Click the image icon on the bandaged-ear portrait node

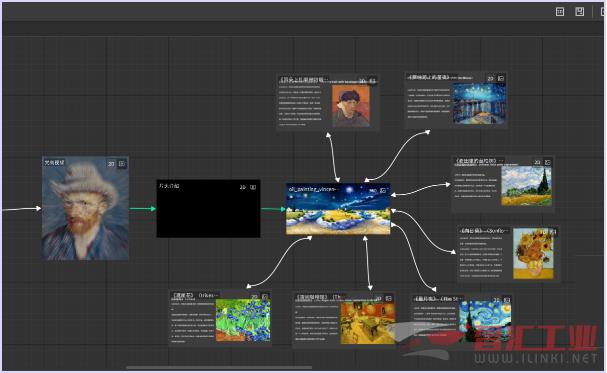pyautogui.click(x=372, y=81)
